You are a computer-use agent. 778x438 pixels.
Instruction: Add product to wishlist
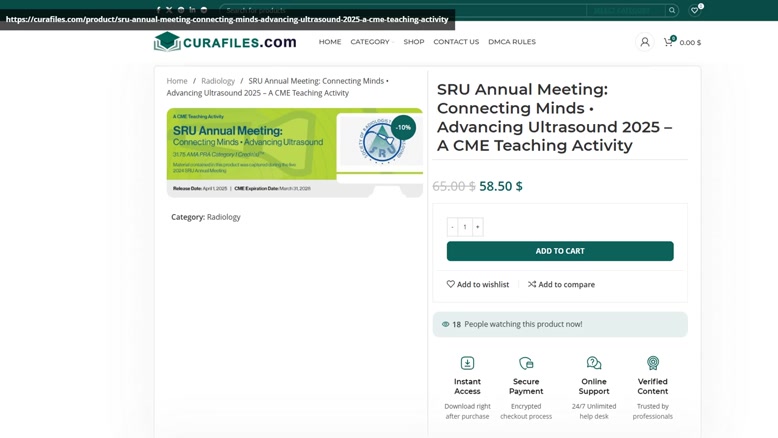478,284
